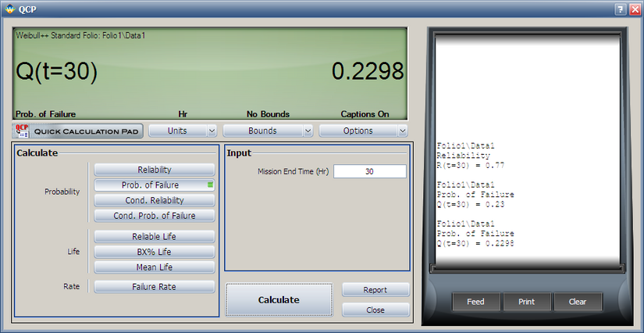644x333 pixels.
Task: Choose Cond. Reliability option
Action: click(x=155, y=200)
